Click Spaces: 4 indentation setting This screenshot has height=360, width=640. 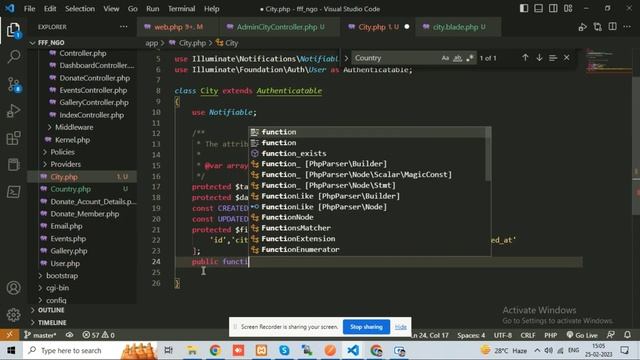(471, 335)
